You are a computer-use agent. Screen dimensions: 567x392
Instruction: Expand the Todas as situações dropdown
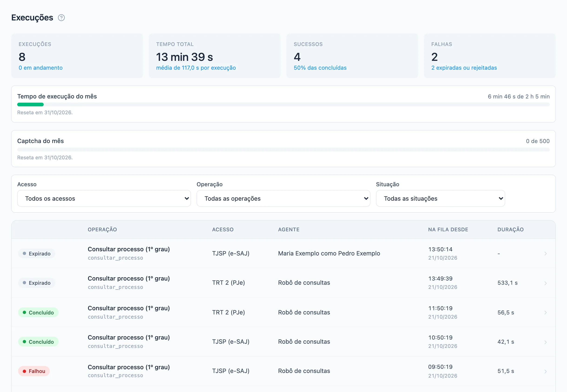tap(440, 199)
